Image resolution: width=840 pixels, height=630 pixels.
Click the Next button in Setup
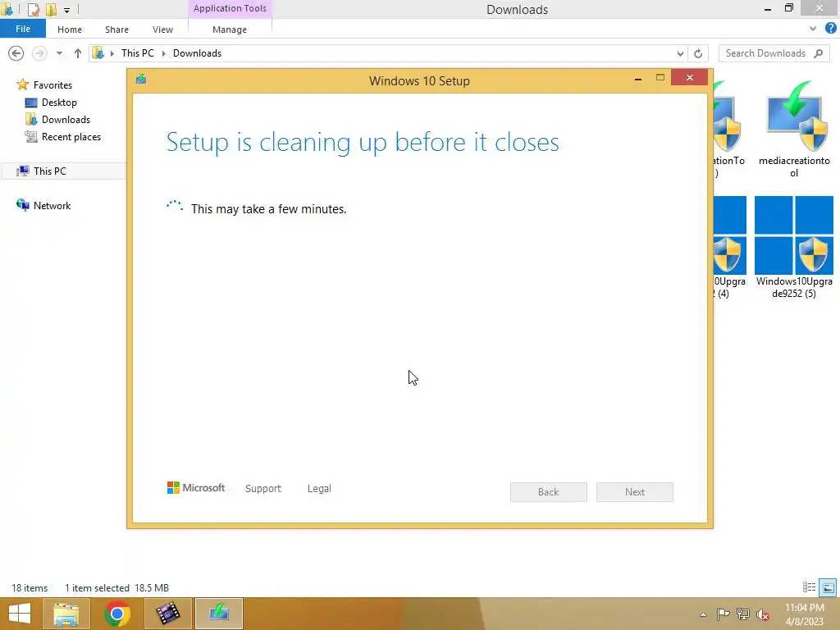pyautogui.click(x=635, y=492)
